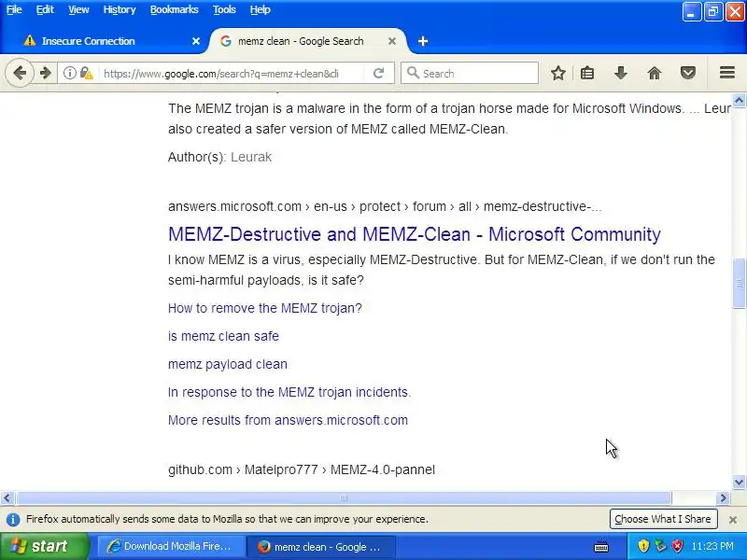Click horizontal scrollbar left arrow
747x560 pixels.
click(x=7, y=498)
